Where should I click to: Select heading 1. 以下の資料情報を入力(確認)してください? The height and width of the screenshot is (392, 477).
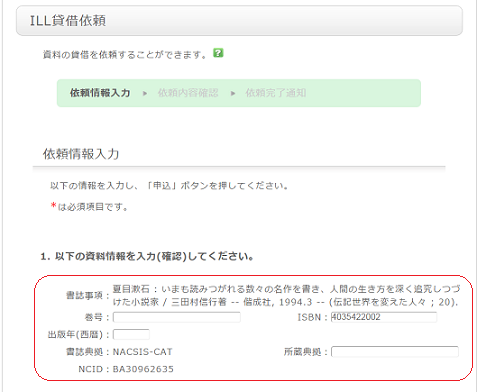[147, 256]
